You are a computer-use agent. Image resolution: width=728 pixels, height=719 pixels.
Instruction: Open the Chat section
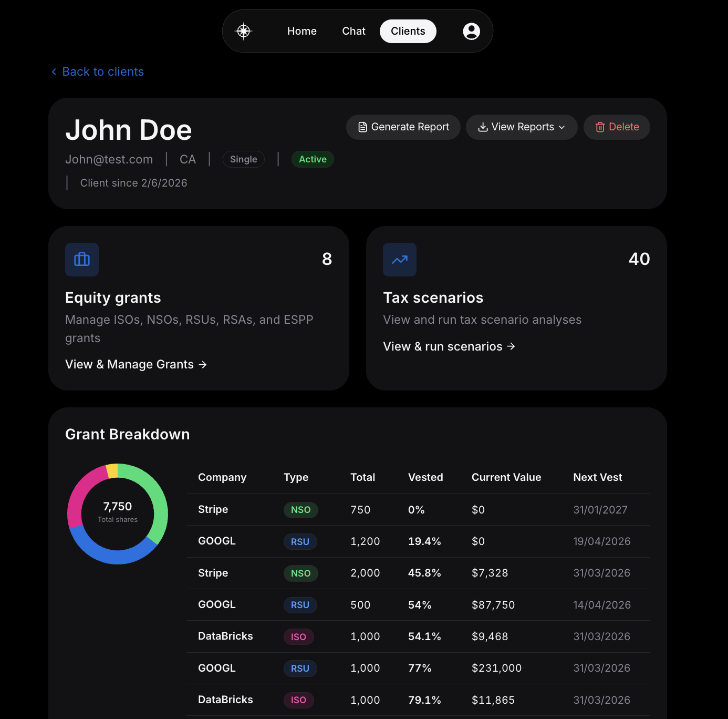(353, 31)
